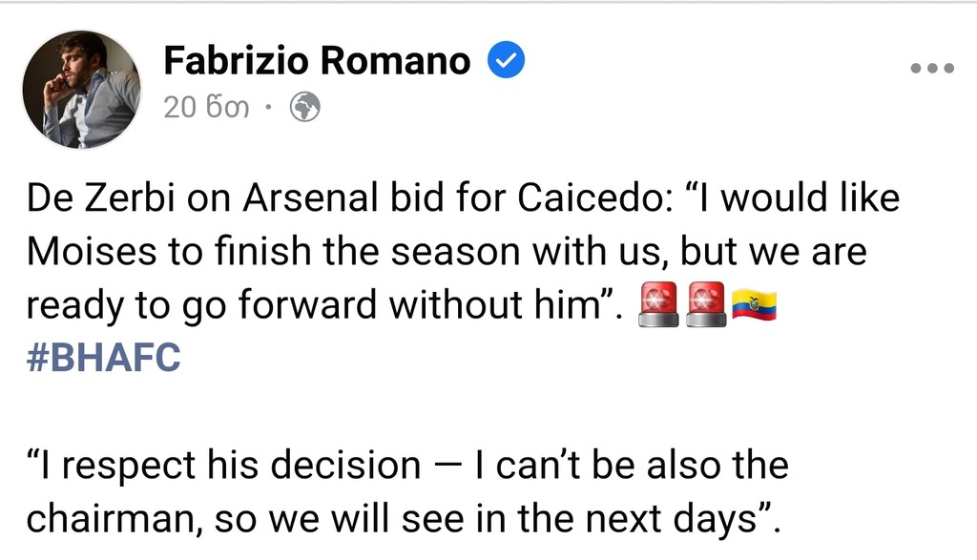977x560 pixels.
Task: Open Fabrizio Romano's profile picture
Action: pyautogui.click(x=80, y=89)
